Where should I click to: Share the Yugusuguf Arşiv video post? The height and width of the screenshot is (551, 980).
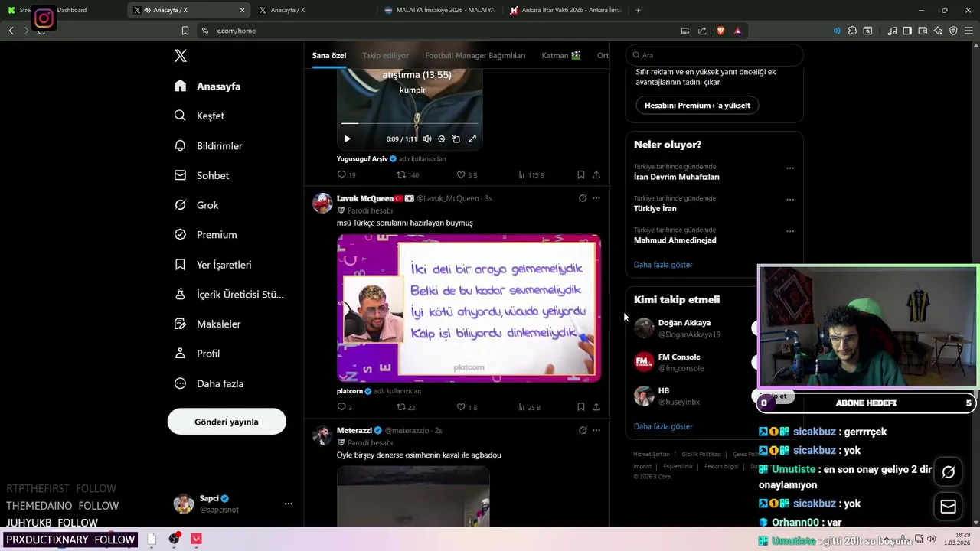pos(596,174)
